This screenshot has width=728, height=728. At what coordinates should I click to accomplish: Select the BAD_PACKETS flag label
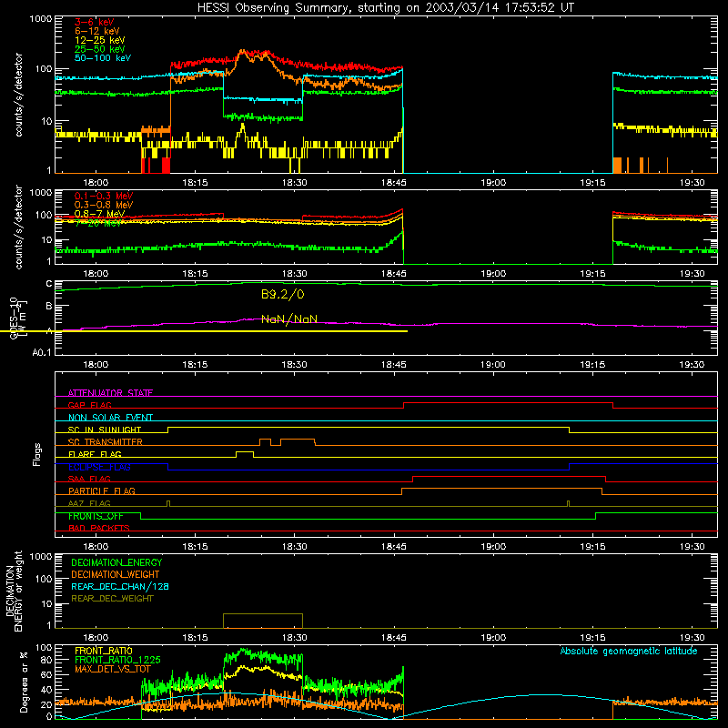[x=99, y=528]
